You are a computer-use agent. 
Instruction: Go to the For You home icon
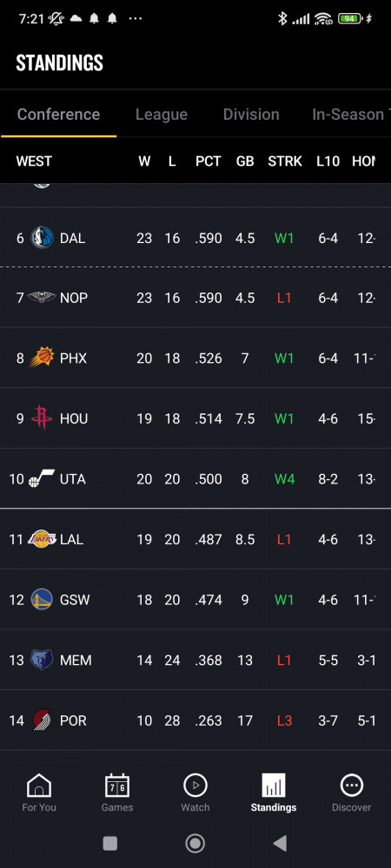[39, 785]
